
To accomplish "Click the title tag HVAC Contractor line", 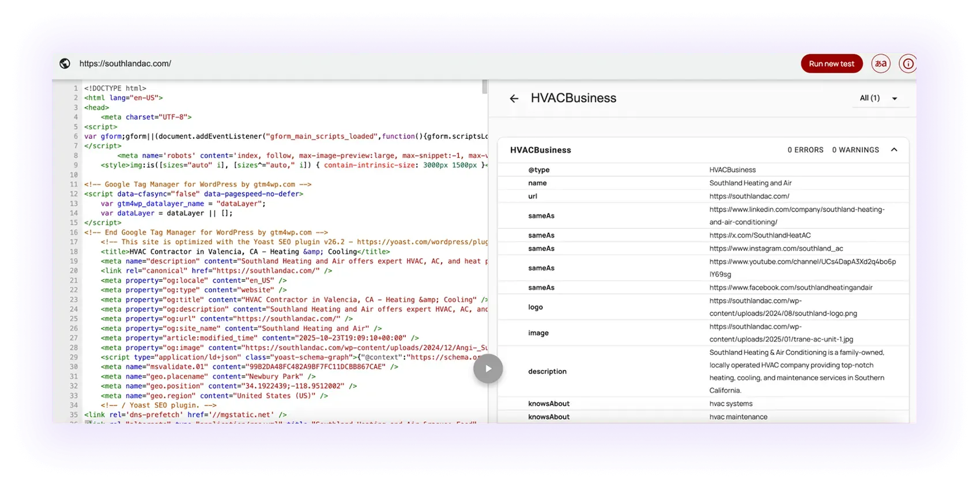I will click(245, 252).
